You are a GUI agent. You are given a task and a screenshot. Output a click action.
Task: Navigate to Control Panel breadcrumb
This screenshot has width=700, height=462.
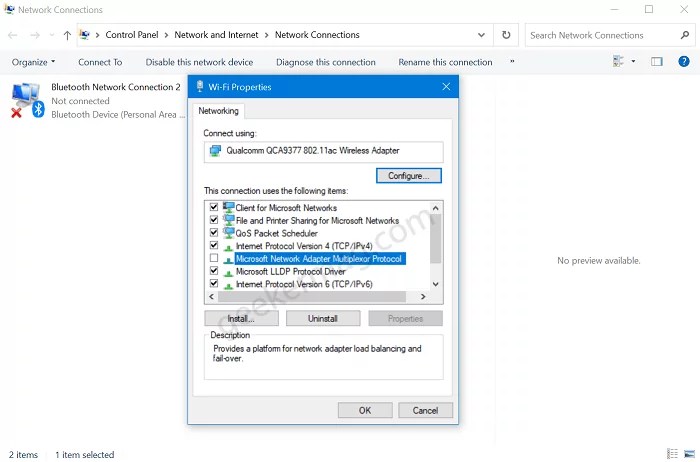[132, 35]
